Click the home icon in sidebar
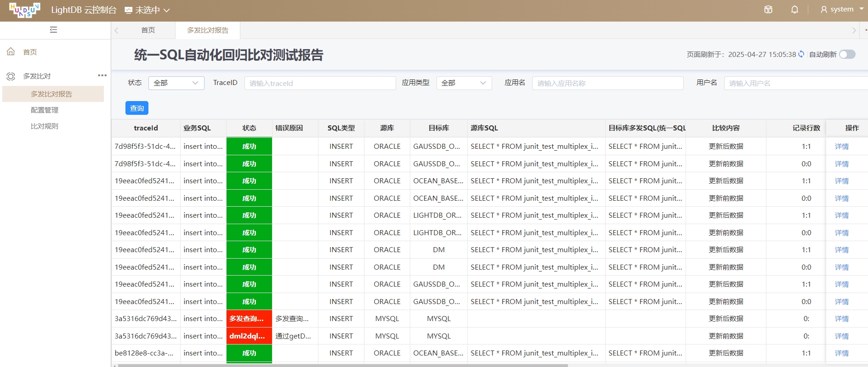Screen dimensions: 868x367 click(11, 52)
